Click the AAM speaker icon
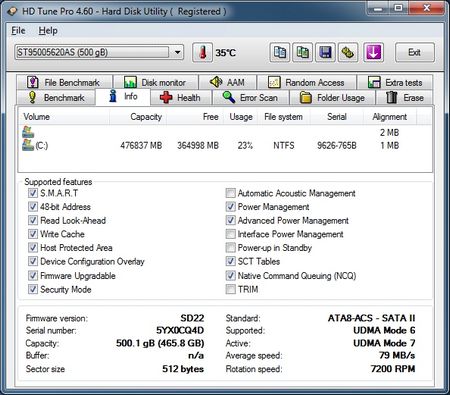This screenshot has height=395, width=450. (216, 82)
